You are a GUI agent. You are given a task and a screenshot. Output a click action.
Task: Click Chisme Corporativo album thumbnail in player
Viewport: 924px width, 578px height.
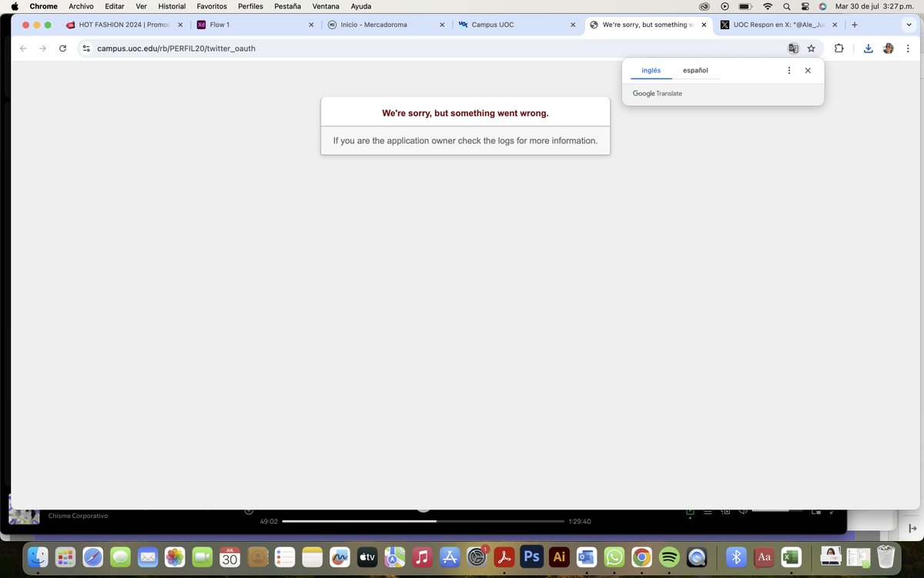pos(24,509)
